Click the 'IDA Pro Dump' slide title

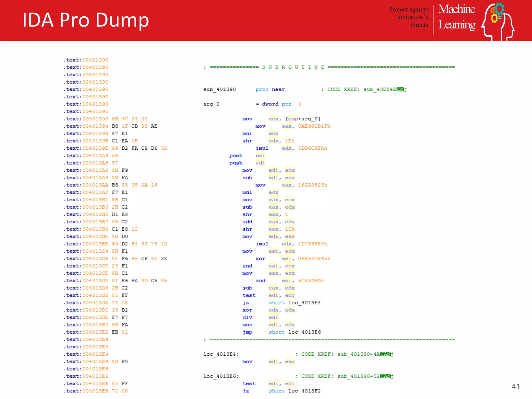tap(86, 20)
